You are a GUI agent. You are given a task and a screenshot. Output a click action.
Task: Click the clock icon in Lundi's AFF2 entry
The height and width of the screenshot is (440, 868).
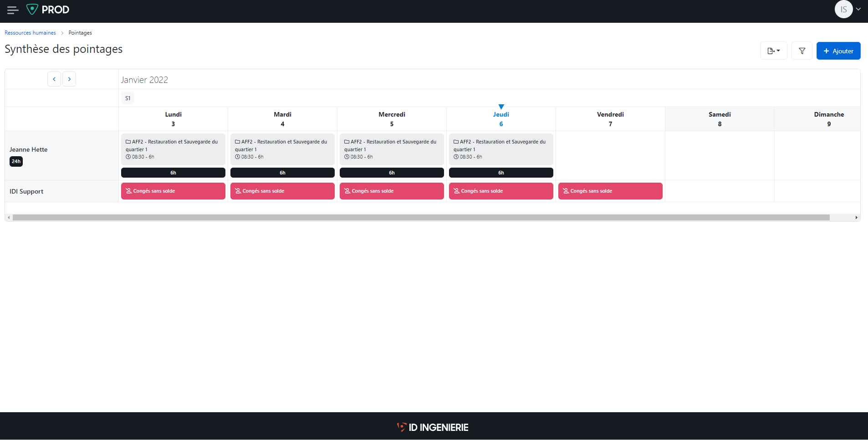click(x=128, y=157)
